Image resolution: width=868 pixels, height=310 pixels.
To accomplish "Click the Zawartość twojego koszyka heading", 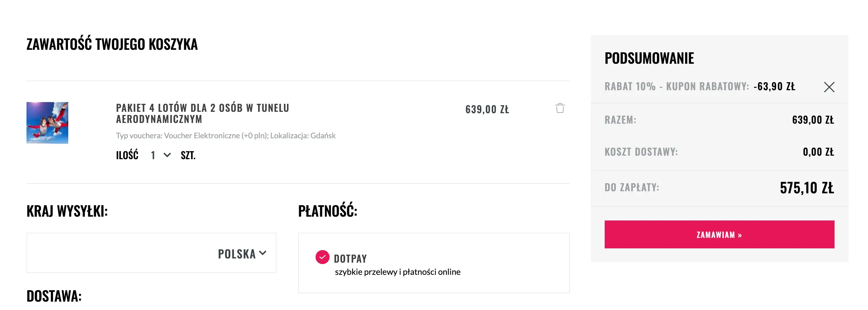I will (x=112, y=44).
